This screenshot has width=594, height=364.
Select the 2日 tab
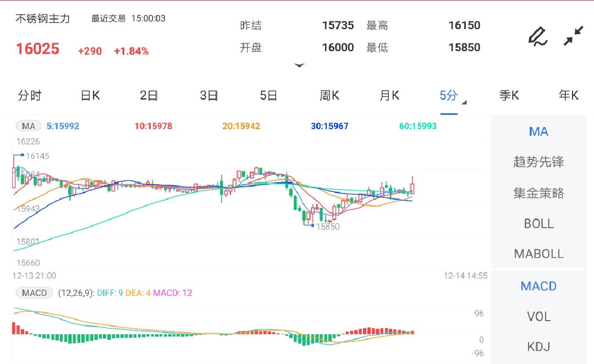coord(149,96)
